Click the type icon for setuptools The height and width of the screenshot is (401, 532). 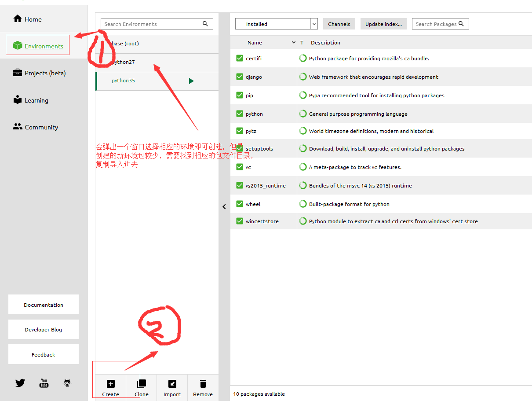click(303, 148)
